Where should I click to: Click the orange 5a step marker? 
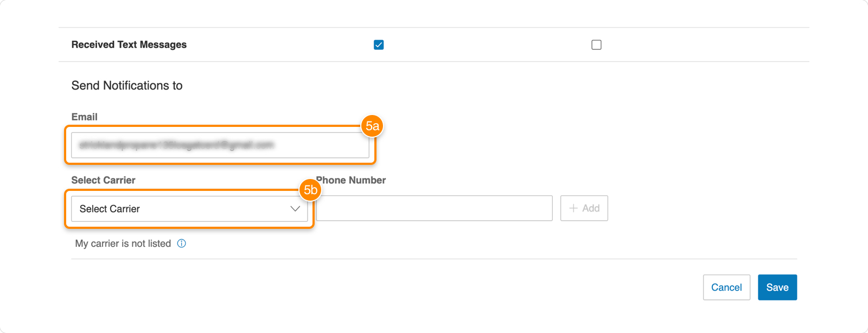point(372,127)
